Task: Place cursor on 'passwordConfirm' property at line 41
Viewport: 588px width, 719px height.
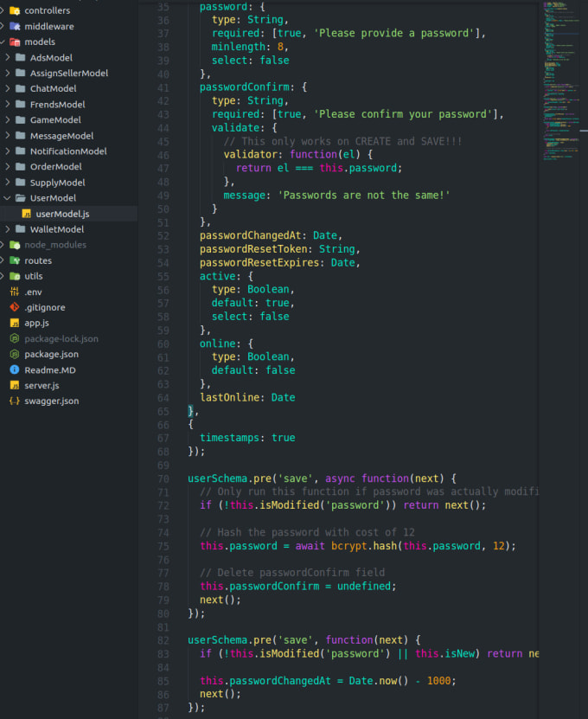Action: point(244,87)
